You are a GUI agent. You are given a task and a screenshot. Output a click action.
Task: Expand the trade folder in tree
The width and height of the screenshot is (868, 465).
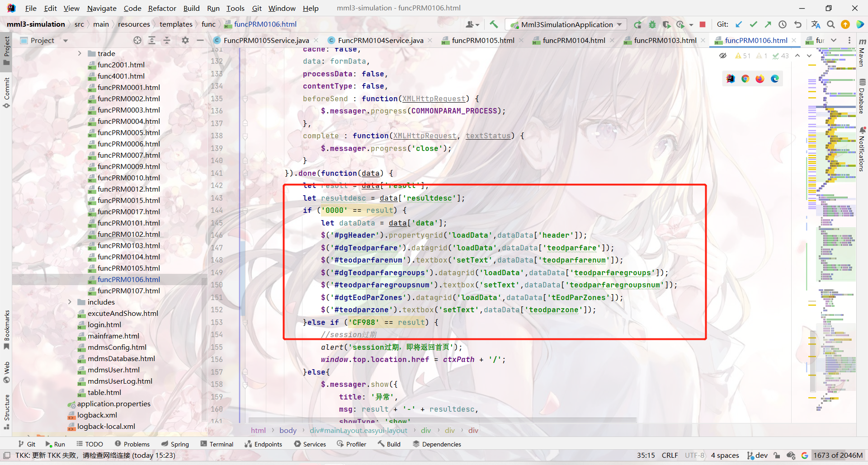(x=80, y=53)
